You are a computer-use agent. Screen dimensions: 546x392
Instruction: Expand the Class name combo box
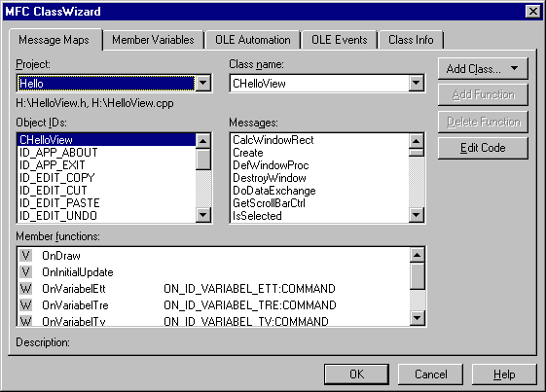(x=417, y=84)
